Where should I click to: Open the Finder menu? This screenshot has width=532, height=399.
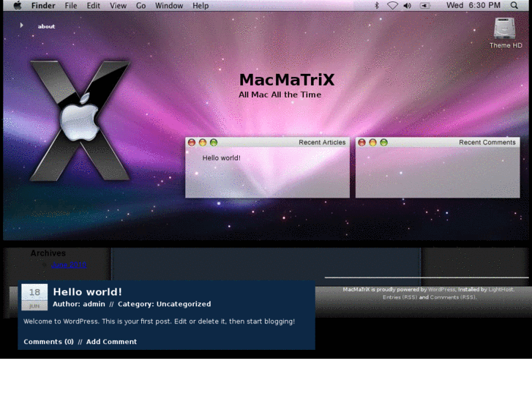(x=43, y=5)
